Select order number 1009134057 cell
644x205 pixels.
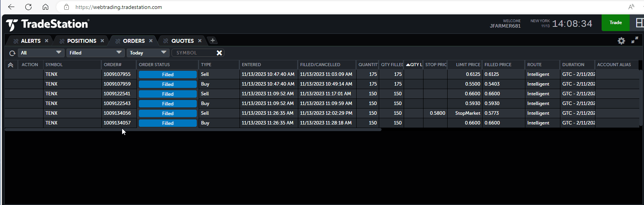[x=119, y=123]
